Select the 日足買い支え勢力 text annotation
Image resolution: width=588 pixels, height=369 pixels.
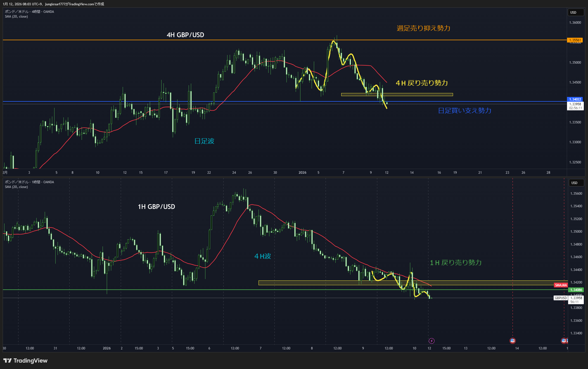click(464, 111)
